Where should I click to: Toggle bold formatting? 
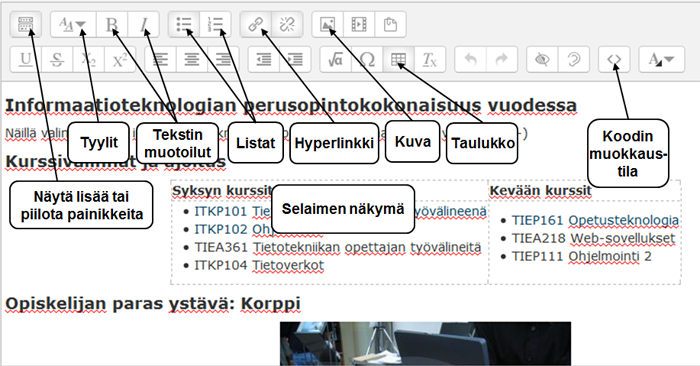pyautogui.click(x=112, y=24)
